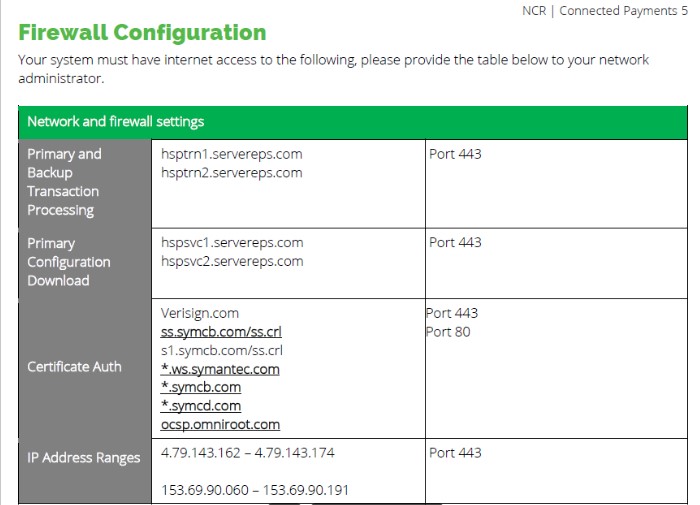Select the 4.79.143.162 – 4.79.143.174 range
The width and height of the screenshot is (700, 505).
pyautogui.click(x=248, y=453)
